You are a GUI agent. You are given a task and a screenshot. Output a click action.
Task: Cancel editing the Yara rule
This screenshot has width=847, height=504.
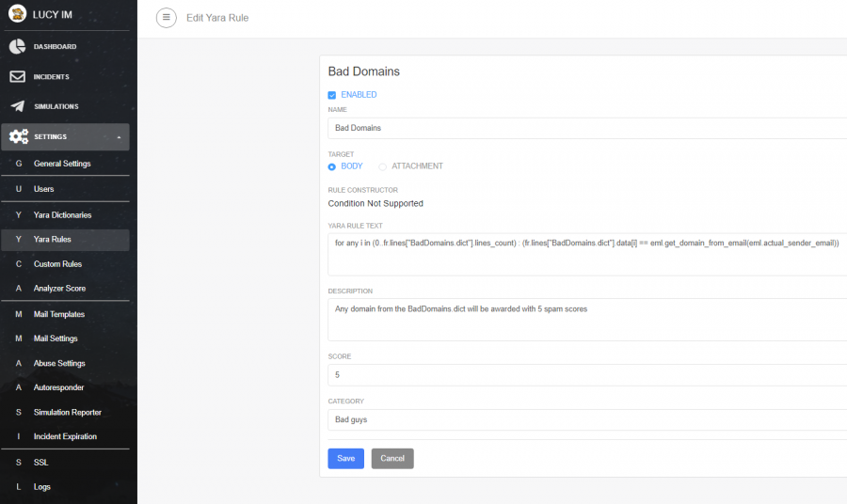pyautogui.click(x=392, y=458)
